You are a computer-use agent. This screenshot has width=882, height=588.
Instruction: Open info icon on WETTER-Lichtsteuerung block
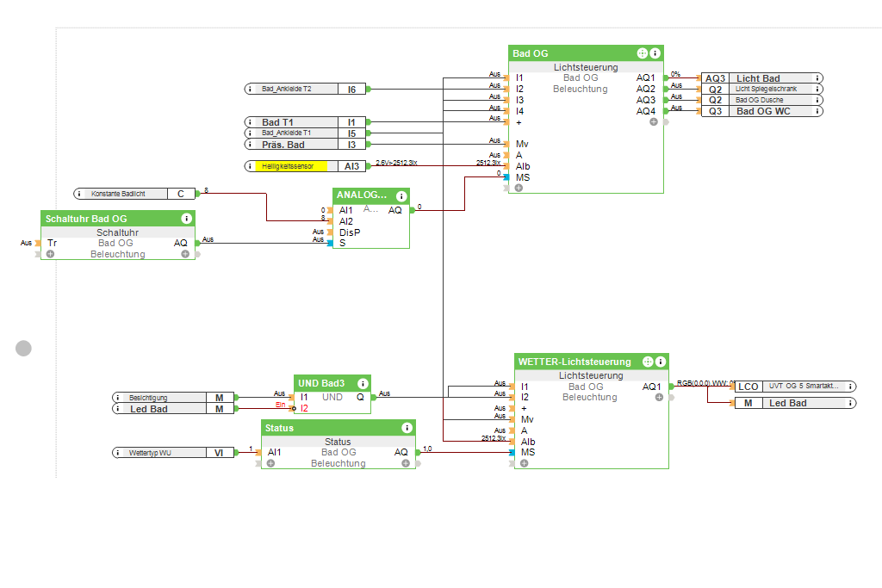pyautogui.click(x=661, y=362)
